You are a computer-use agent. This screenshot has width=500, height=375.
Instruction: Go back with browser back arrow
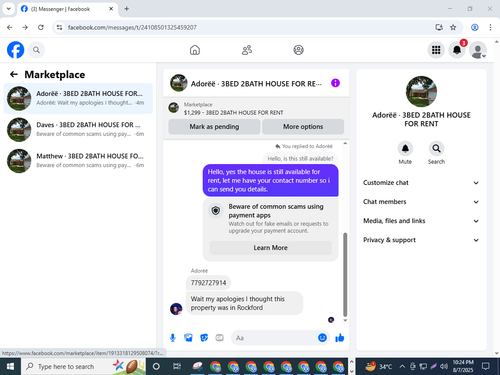10,27
